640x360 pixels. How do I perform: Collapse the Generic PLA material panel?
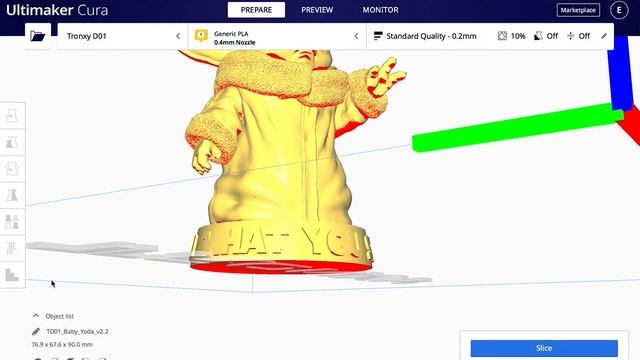pyautogui.click(x=356, y=36)
